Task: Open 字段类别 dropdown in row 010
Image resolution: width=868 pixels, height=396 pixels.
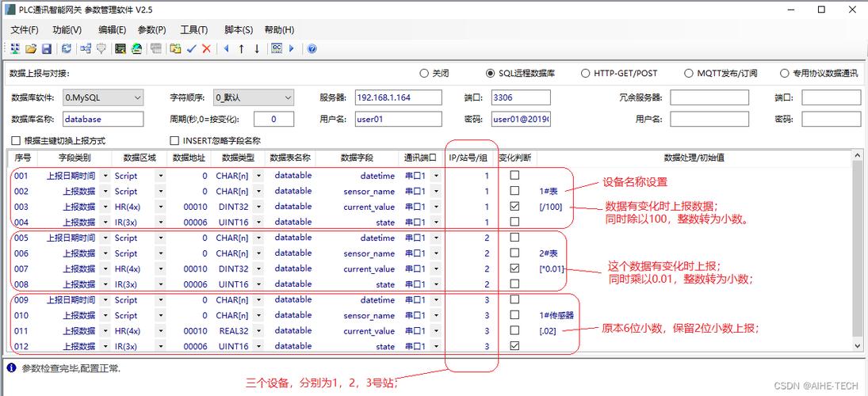Action: (x=105, y=315)
